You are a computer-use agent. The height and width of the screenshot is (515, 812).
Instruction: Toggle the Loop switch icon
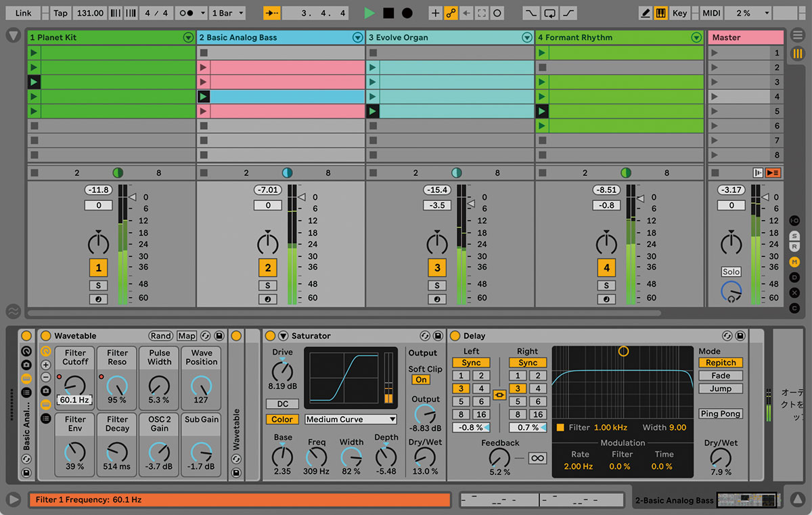click(x=549, y=13)
